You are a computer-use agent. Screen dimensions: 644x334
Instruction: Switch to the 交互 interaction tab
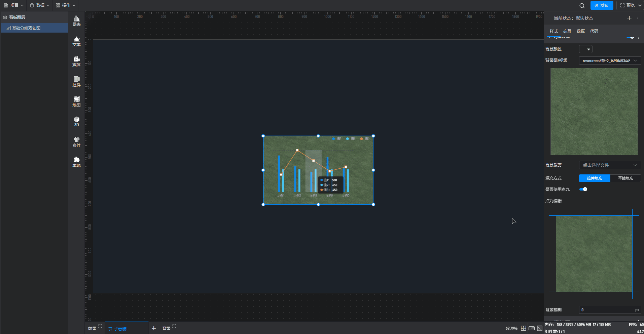pos(567,31)
